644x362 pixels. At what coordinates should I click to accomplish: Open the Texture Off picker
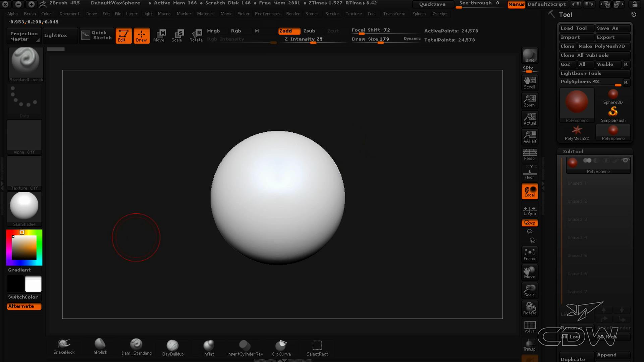[24, 173]
